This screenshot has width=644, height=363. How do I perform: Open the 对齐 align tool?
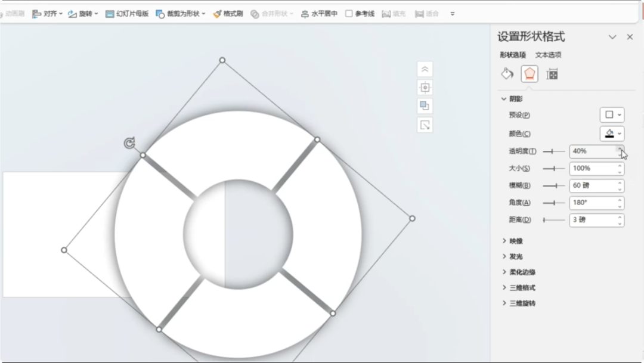pyautogui.click(x=47, y=14)
